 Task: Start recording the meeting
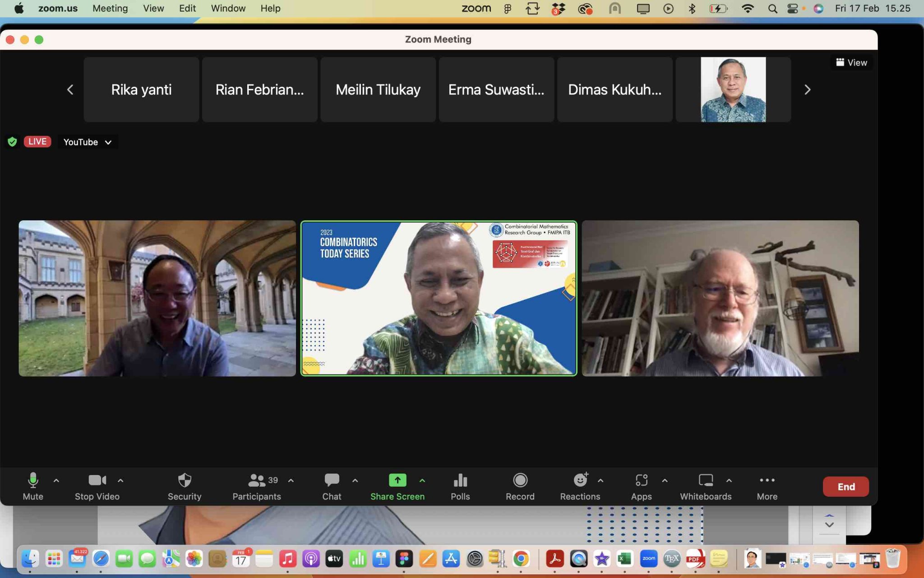[x=520, y=486]
